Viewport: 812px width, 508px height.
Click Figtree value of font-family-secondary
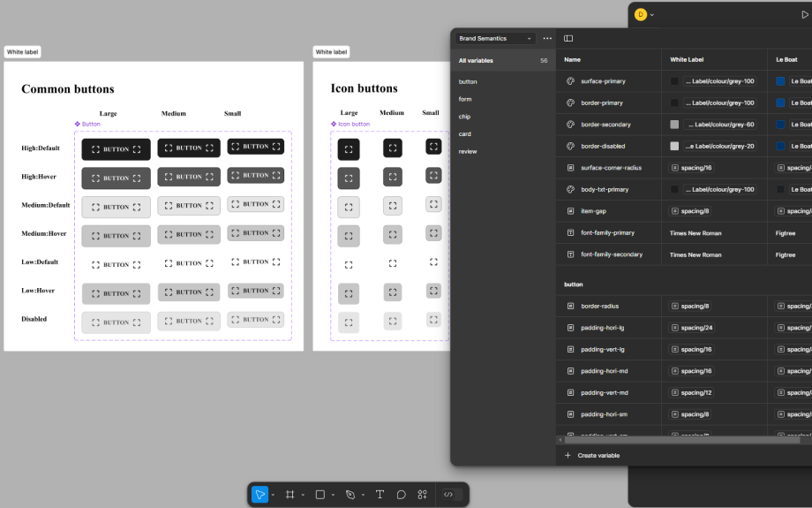click(x=786, y=255)
